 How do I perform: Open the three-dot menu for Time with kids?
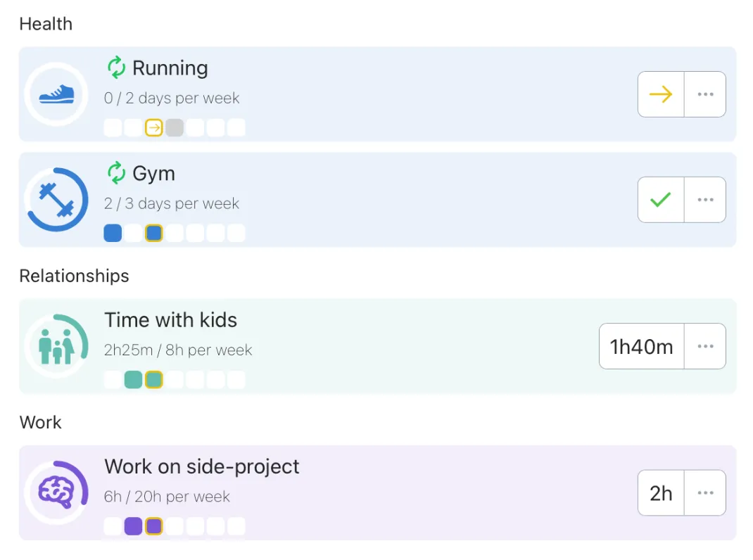pos(705,346)
